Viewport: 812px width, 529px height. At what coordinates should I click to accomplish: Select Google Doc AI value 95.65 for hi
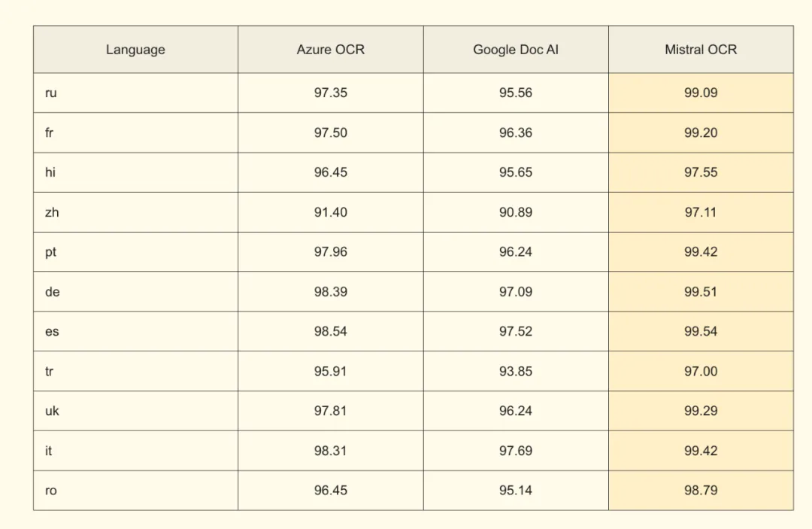[x=516, y=172]
